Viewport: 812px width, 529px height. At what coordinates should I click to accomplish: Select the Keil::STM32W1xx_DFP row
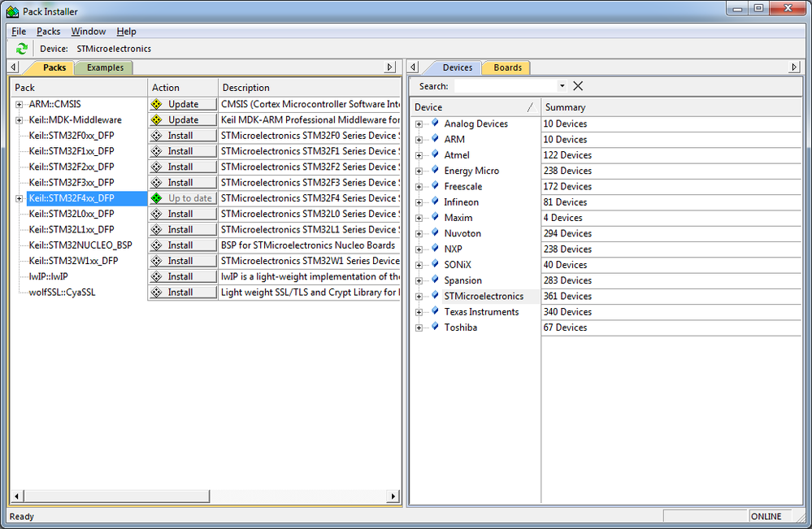pos(73,260)
